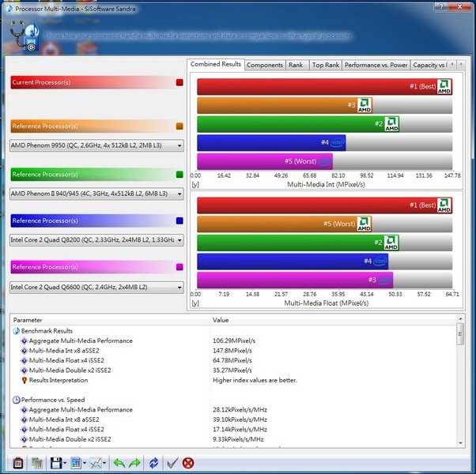The image size is (476, 474).
Task: Click the blue refresh arrows icon
Action: pyautogui.click(x=153, y=463)
